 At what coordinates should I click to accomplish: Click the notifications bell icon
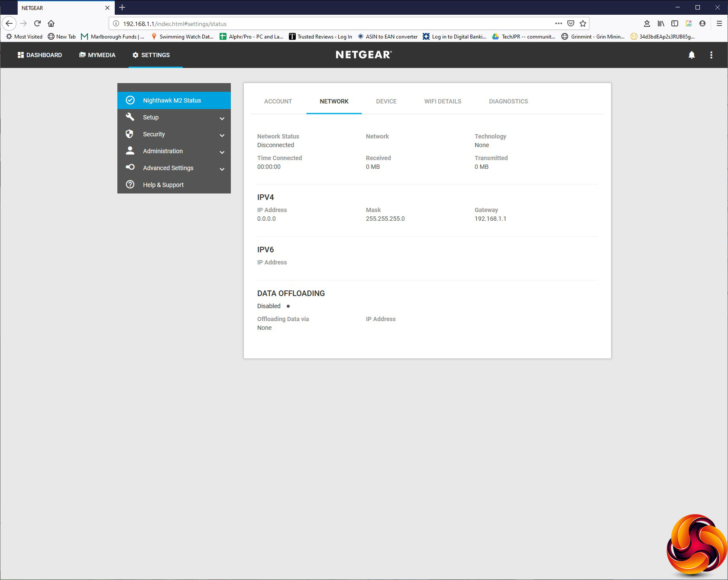692,55
